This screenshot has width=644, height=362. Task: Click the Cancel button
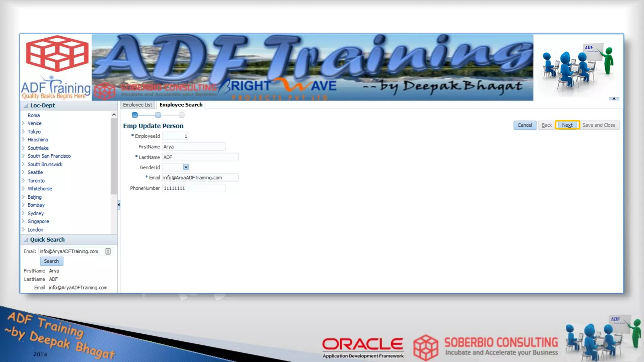(x=525, y=125)
